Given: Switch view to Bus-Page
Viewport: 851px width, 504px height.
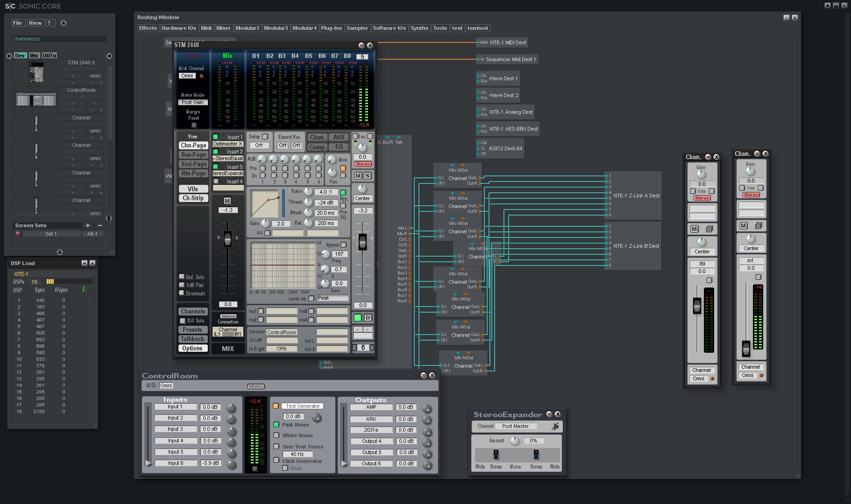Looking at the screenshot, I should point(193,154).
